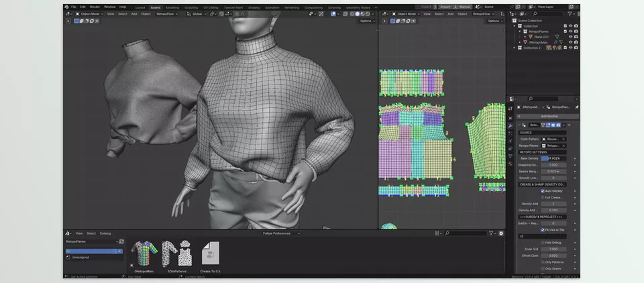Click the Add Modifier button
644x283 pixels.
pyautogui.click(x=547, y=116)
